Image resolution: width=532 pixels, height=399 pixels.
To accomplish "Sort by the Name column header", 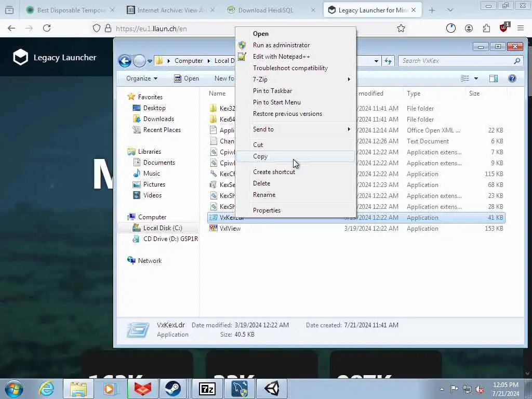I will (217, 94).
